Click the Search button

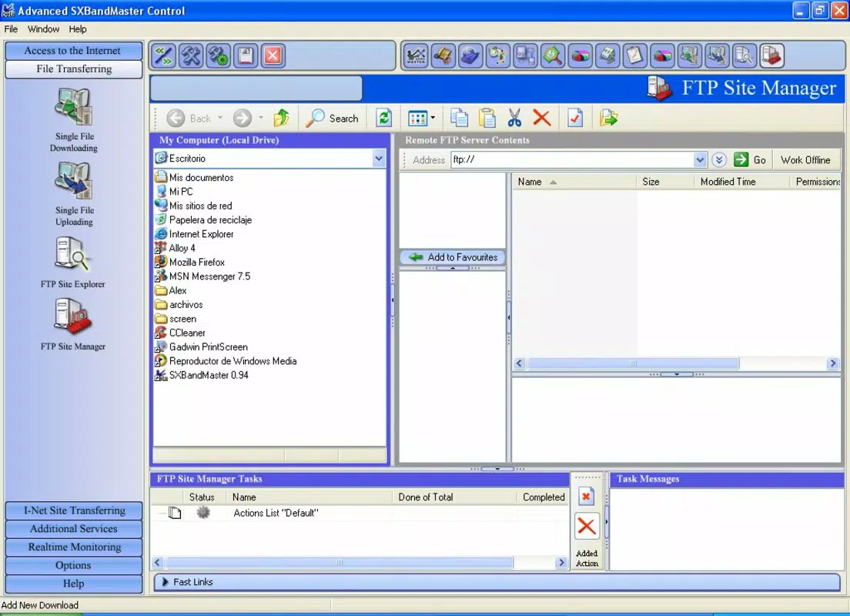(x=333, y=118)
